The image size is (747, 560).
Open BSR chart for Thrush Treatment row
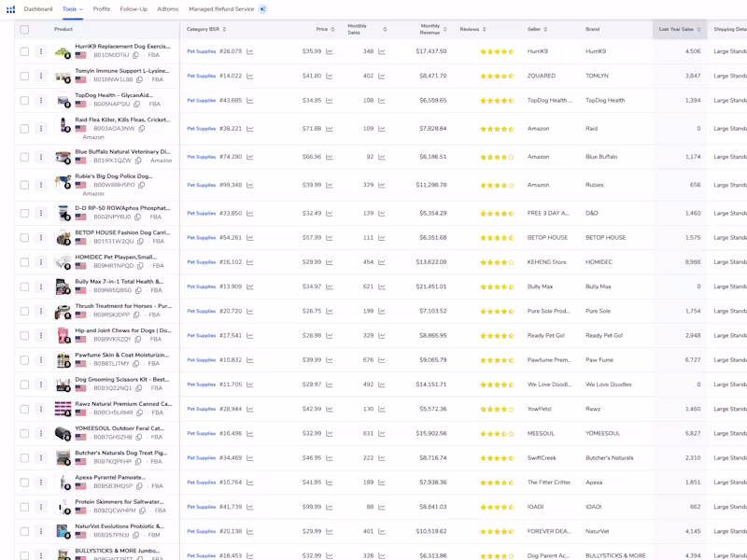click(x=249, y=311)
